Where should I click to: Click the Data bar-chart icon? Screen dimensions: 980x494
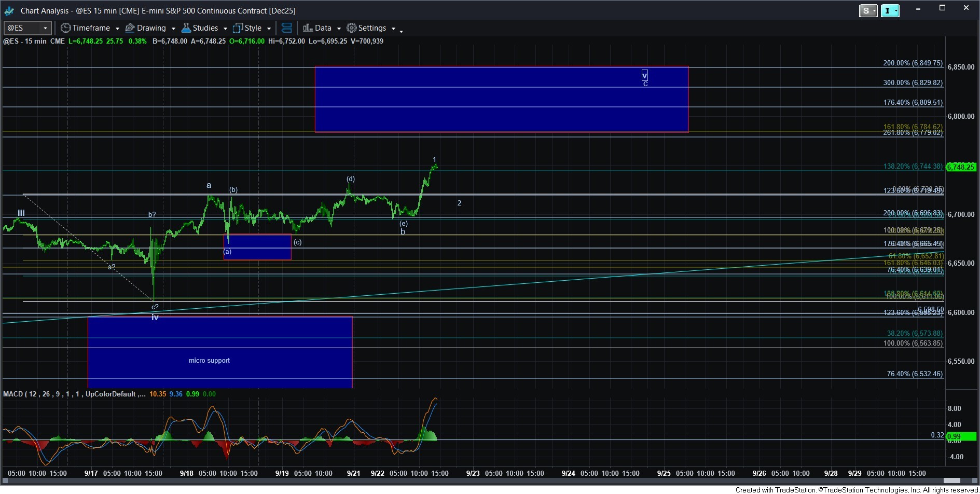(x=308, y=28)
